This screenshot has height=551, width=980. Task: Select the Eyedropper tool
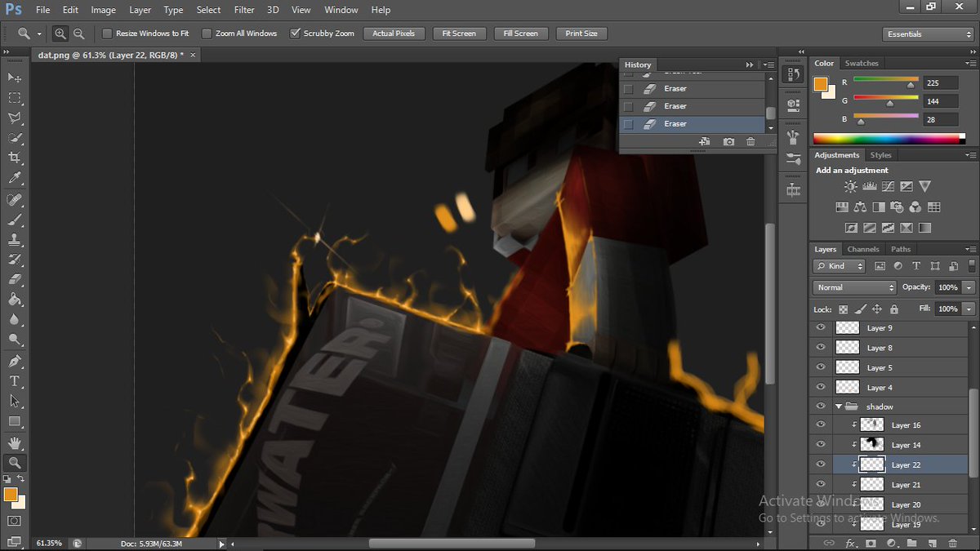coord(15,177)
